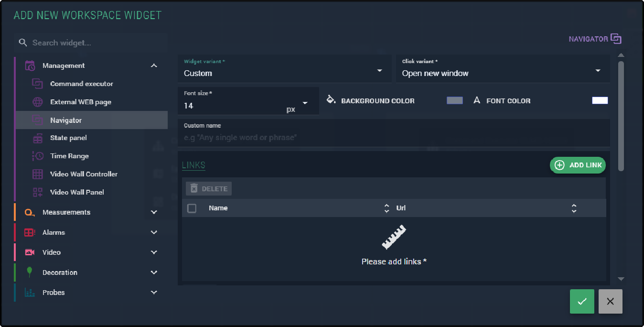Toggle the select-all checkbox in links table

tap(192, 208)
